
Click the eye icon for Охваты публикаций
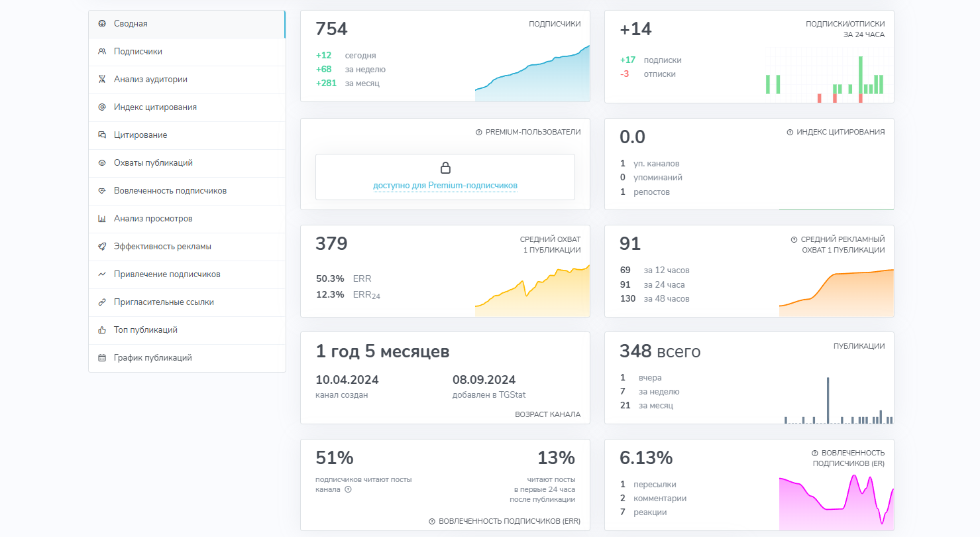102,163
